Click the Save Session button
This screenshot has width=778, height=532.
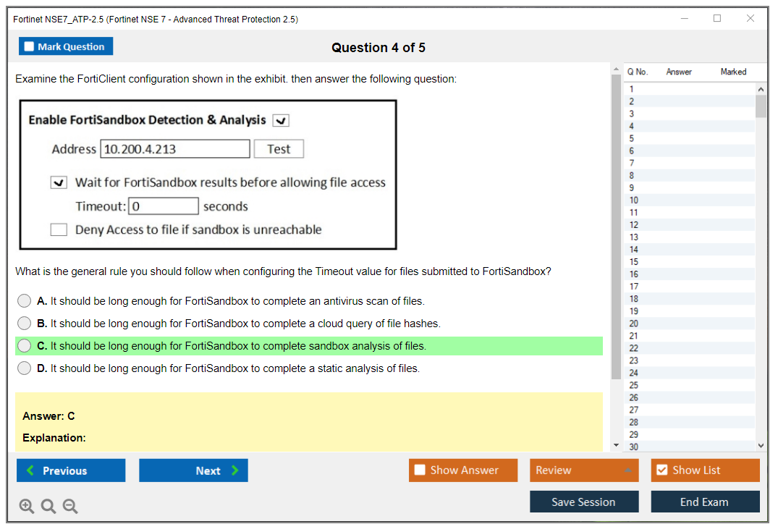point(583,502)
